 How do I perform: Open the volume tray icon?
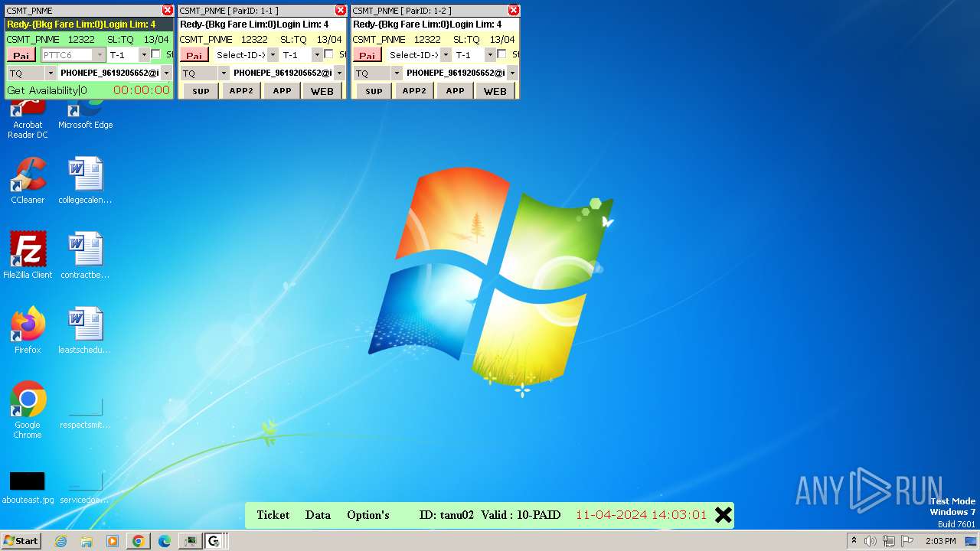pos(871,541)
